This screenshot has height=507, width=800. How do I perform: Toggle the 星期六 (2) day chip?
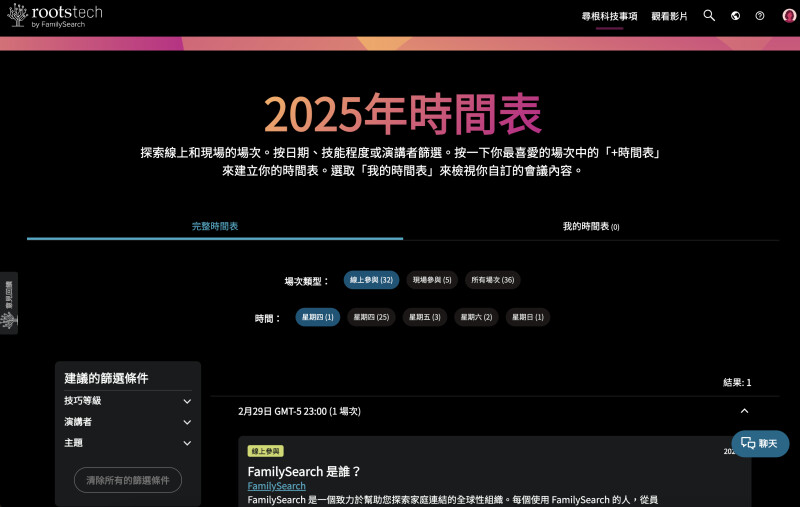click(476, 317)
